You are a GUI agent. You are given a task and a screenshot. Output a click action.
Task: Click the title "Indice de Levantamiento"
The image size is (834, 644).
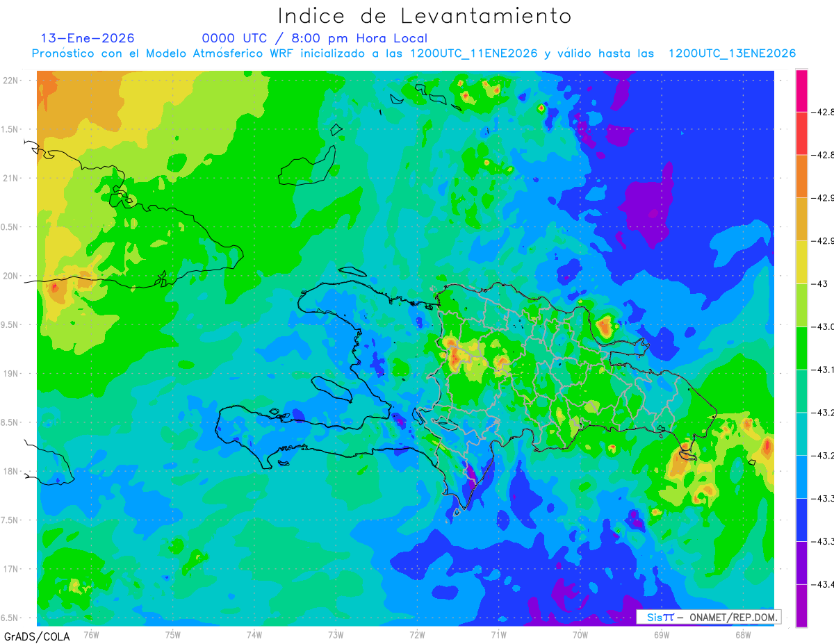425,15
